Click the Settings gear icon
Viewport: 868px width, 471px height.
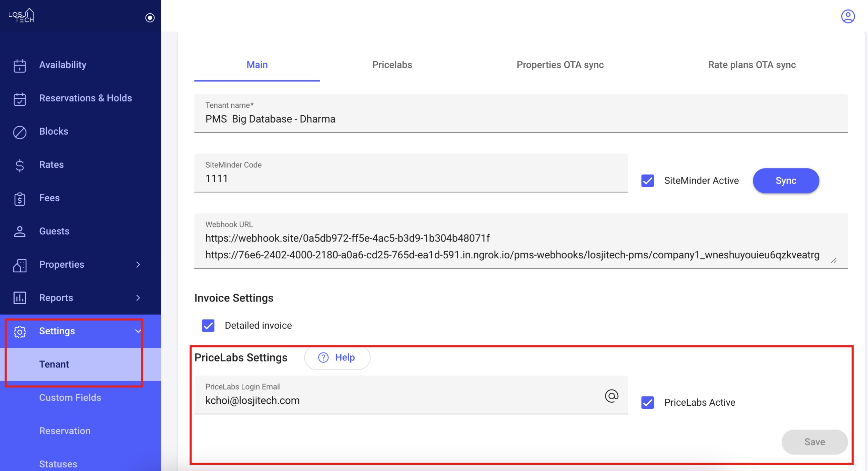pos(19,332)
